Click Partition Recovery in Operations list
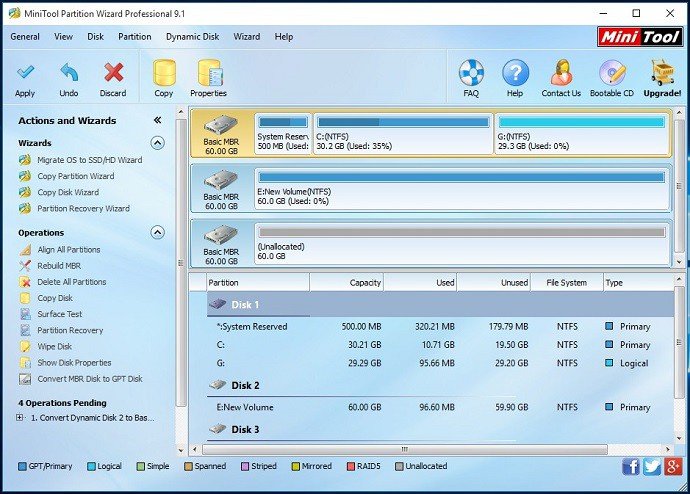The height and width of the screenshot is (494, 690). point(70,330)
